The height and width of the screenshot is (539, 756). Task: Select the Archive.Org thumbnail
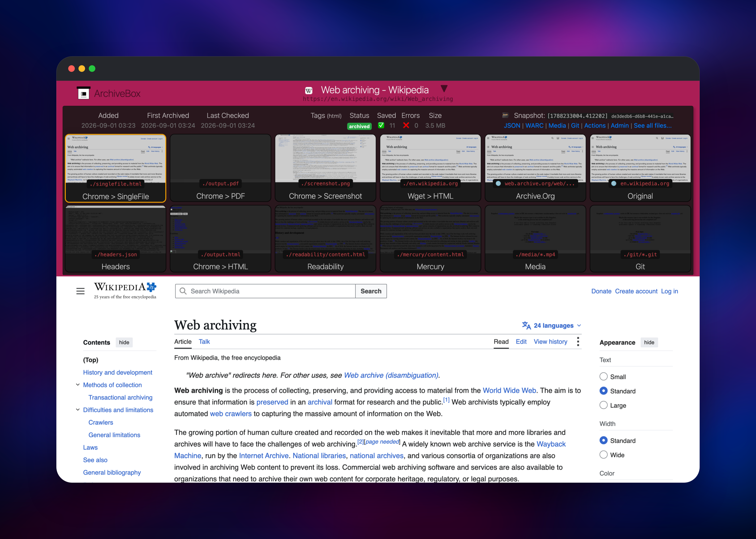535,168
